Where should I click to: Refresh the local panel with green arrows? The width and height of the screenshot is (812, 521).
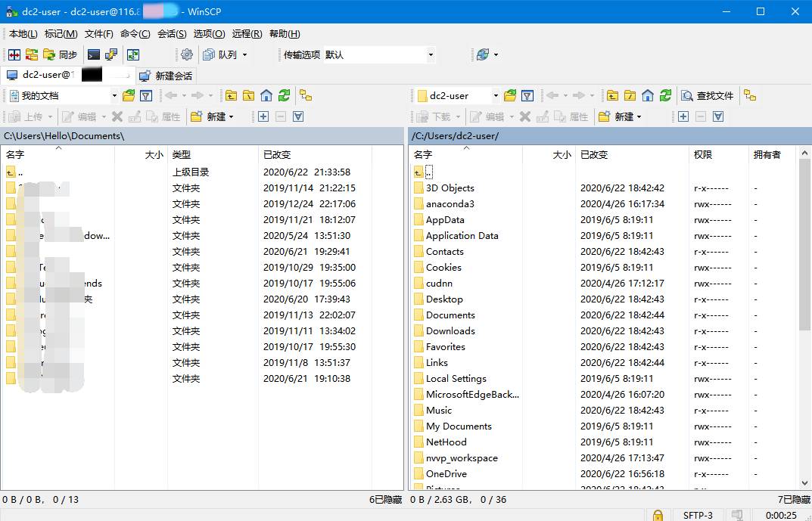click(284, 96)
